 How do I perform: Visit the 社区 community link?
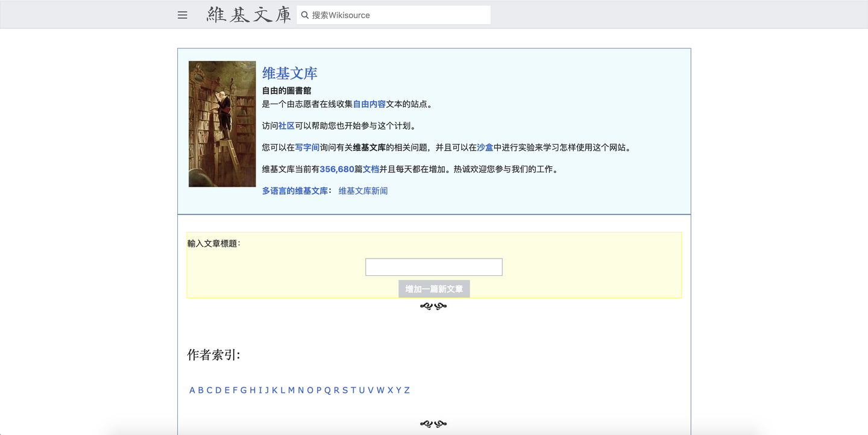click(285, 125)
